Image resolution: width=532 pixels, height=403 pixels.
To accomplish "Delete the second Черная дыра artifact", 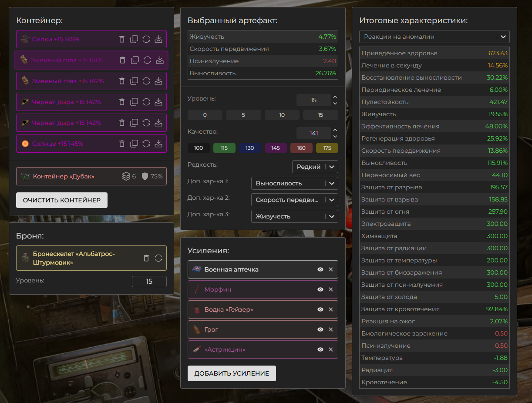I will 122,123.
